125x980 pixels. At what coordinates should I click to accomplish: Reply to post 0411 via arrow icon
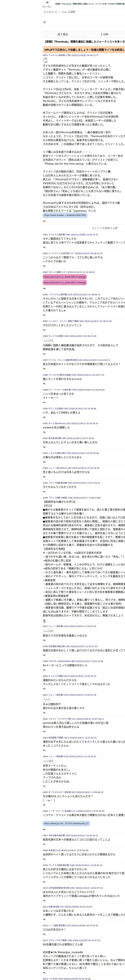pos(44,920)
